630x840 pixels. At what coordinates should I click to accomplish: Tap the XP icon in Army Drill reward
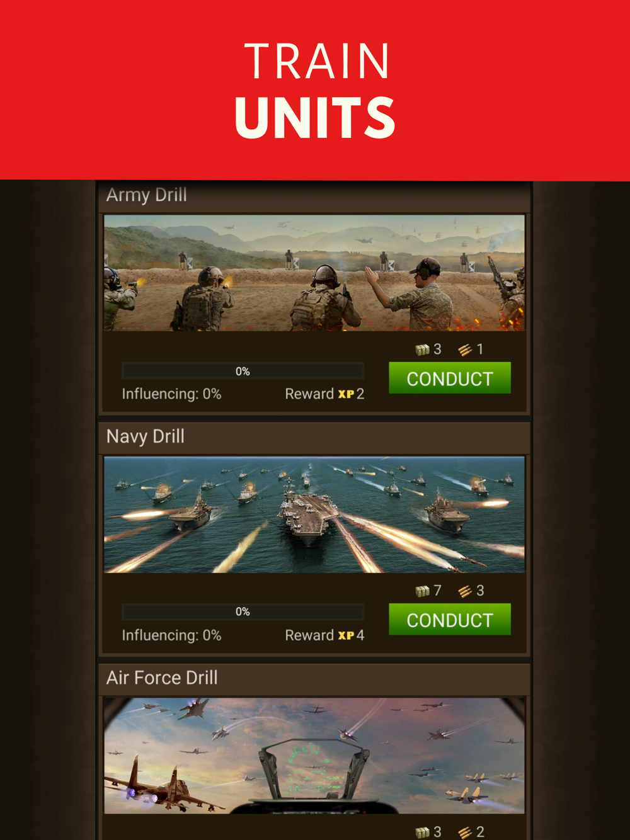pyautogui.click(x=346, y=394)
